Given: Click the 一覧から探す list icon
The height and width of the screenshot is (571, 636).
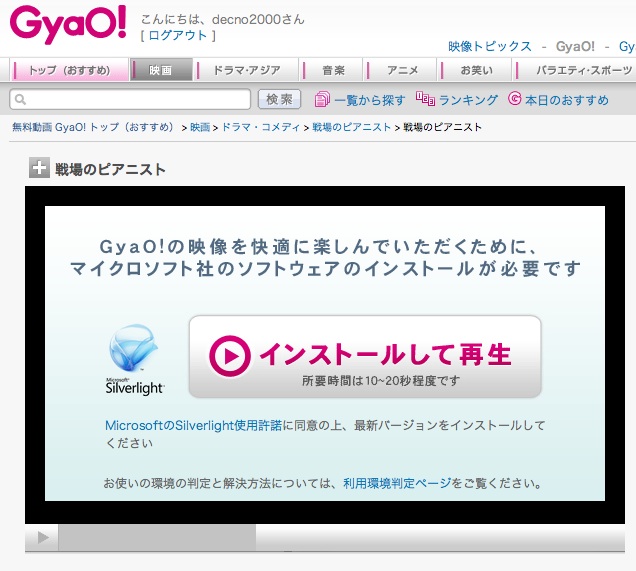Looking at the screenshot, I should 322,99.
